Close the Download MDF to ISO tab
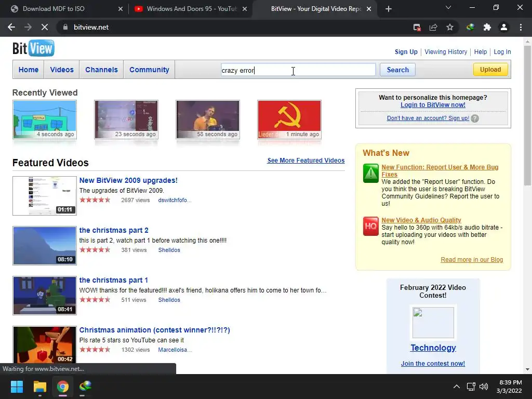Screen dimensions: 532x399 pos(121,9)
